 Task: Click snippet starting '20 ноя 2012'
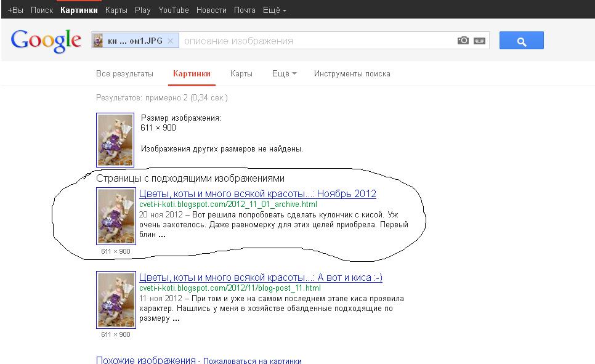coord(273,224)
